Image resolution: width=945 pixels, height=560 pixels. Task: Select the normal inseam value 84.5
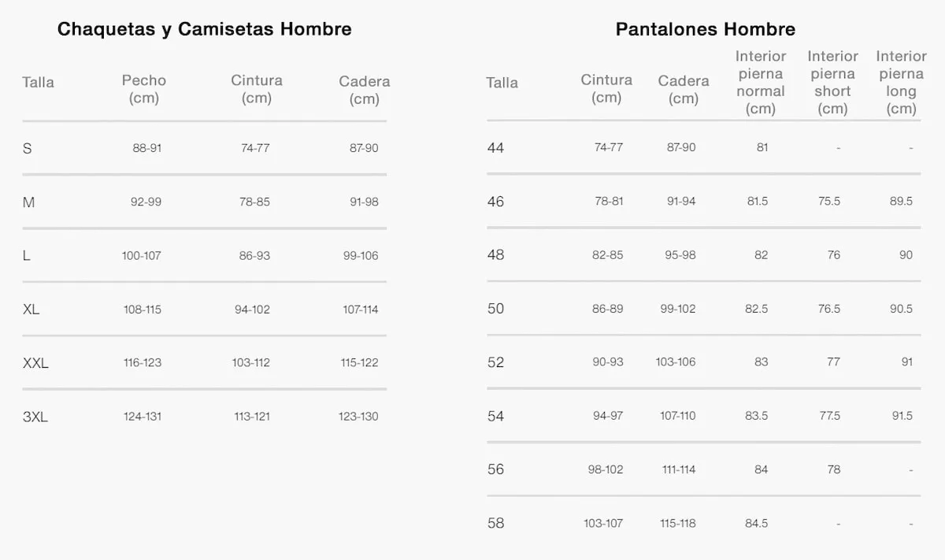pos(756,523)
